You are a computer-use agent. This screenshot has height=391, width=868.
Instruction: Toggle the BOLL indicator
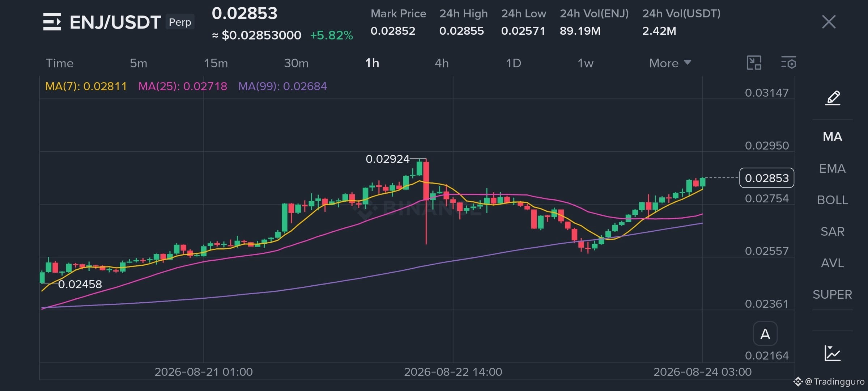click(x=833, y=200)
